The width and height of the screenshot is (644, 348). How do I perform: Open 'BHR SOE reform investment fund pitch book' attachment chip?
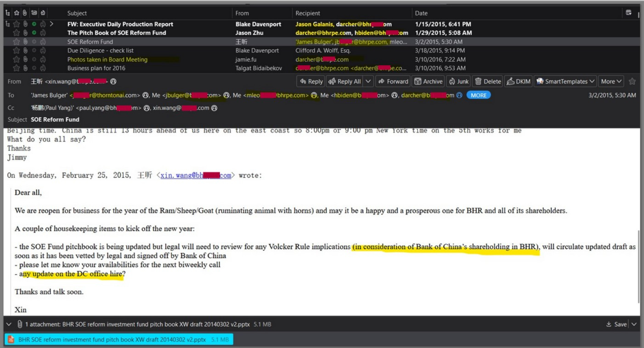coord(119,340)
